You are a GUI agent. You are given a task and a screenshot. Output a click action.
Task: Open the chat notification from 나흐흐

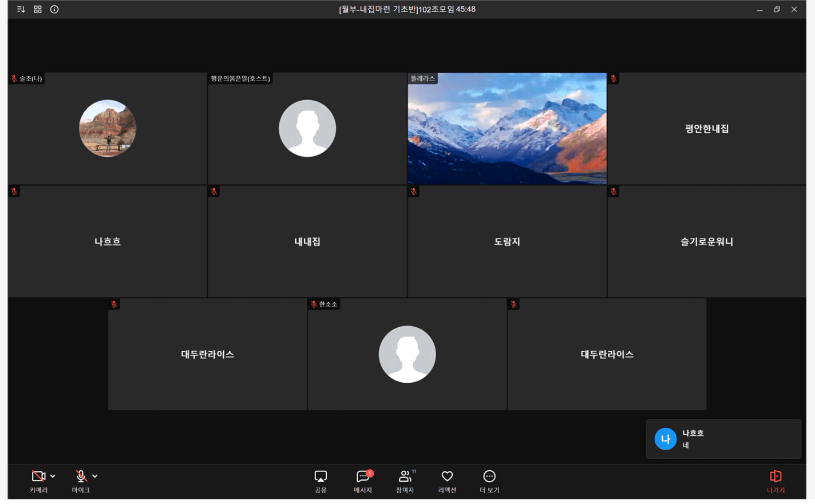(x=723, y=439)
